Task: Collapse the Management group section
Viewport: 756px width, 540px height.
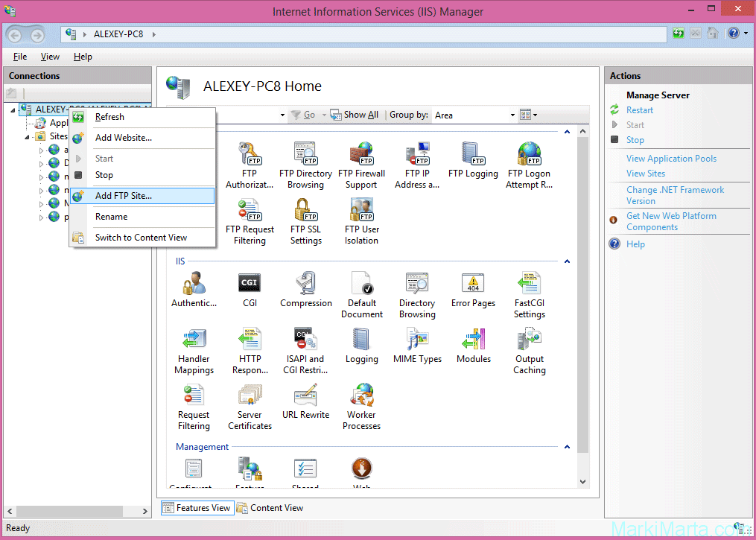Action: 567,447
